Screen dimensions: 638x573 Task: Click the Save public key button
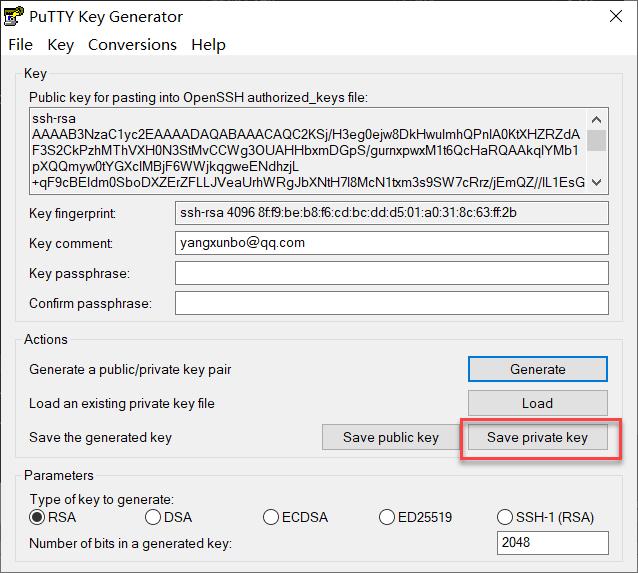click(x=390, y=437)
